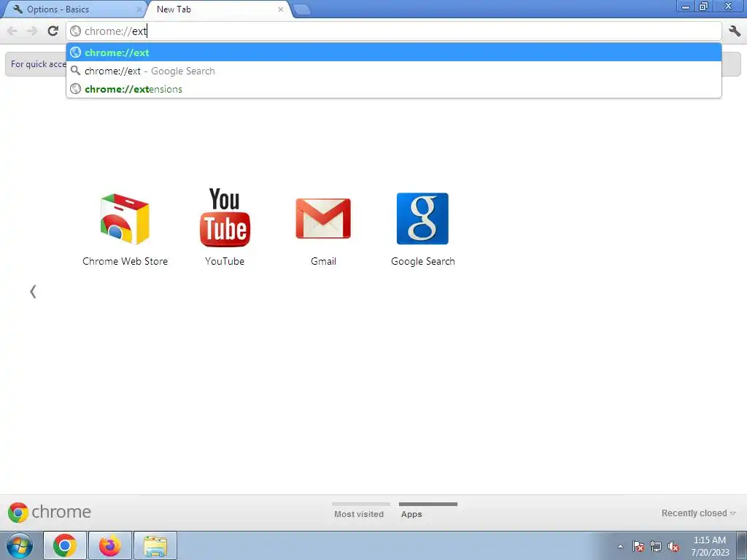Close the New Tab tab

pyautogui.click(x=281, y=9)
